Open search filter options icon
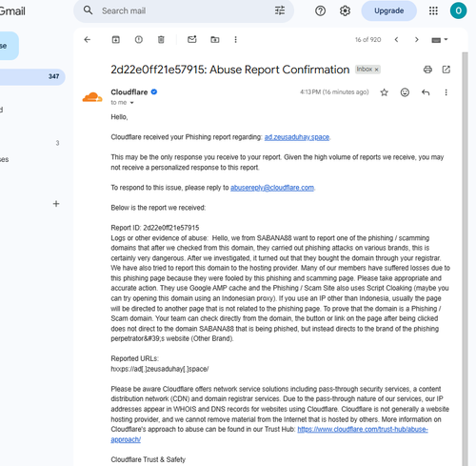This screenshot has height=466, width=476. coord(280,10)
